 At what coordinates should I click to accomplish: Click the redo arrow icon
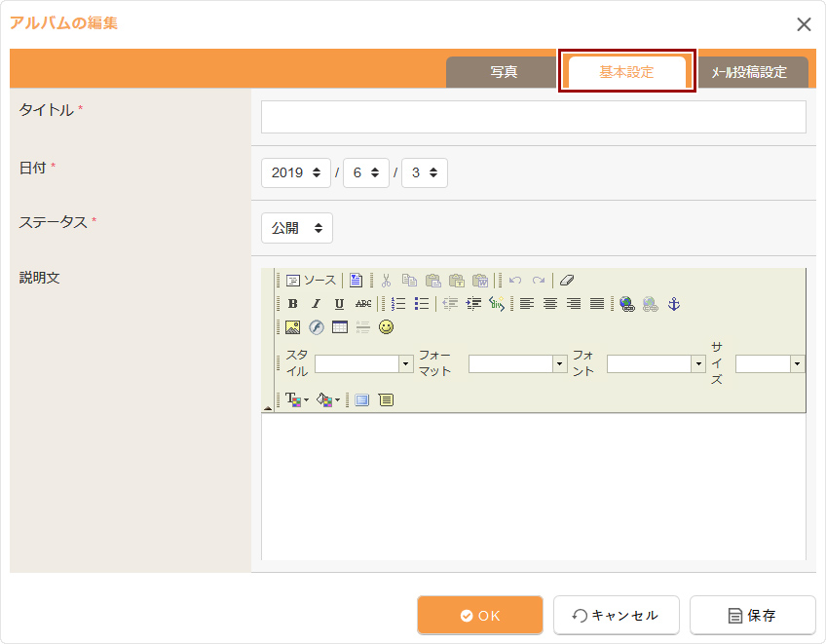pos(539,280)
